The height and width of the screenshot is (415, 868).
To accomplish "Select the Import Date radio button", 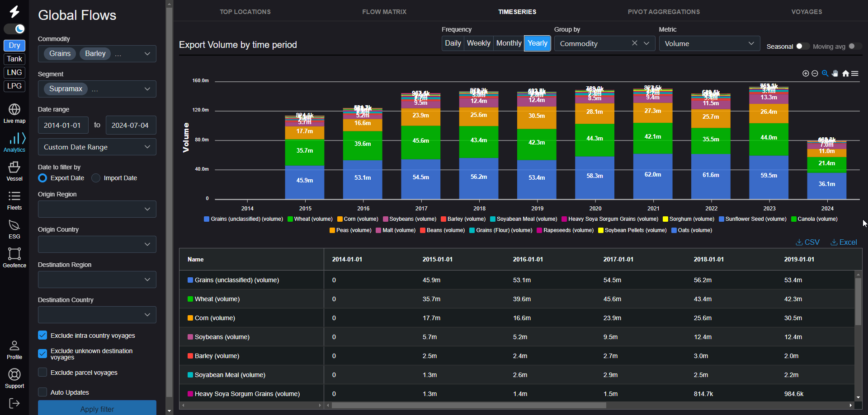I will tap(96, 178).
